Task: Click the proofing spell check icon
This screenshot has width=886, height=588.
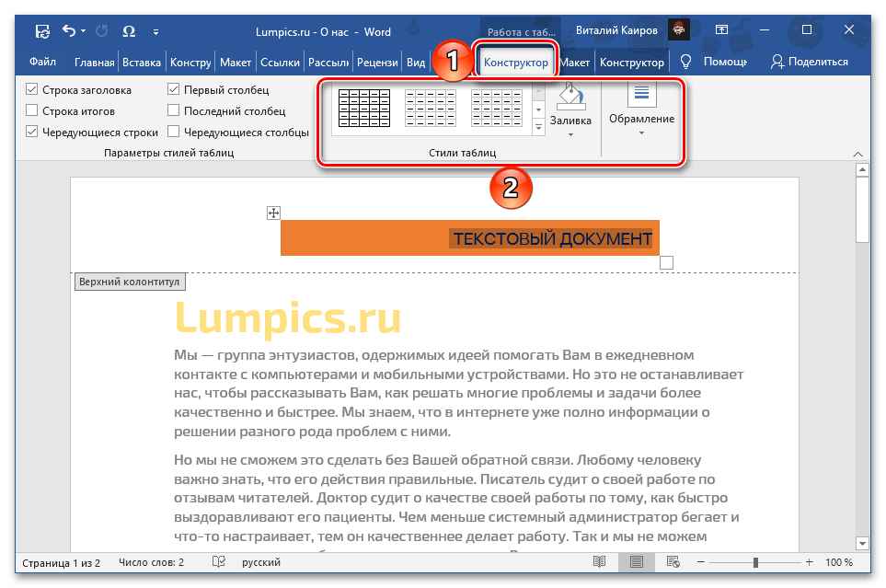Action: click(x=219, y=561)
